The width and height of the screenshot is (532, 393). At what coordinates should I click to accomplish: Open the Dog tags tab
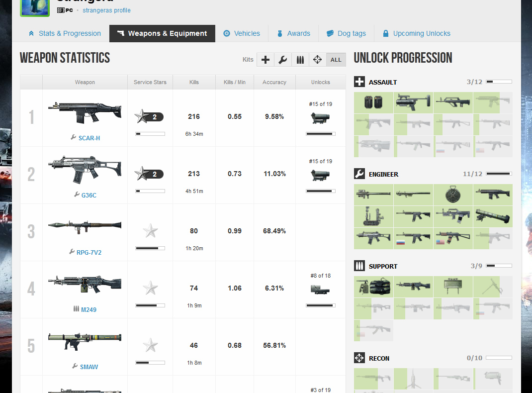[x=346, y=33]
